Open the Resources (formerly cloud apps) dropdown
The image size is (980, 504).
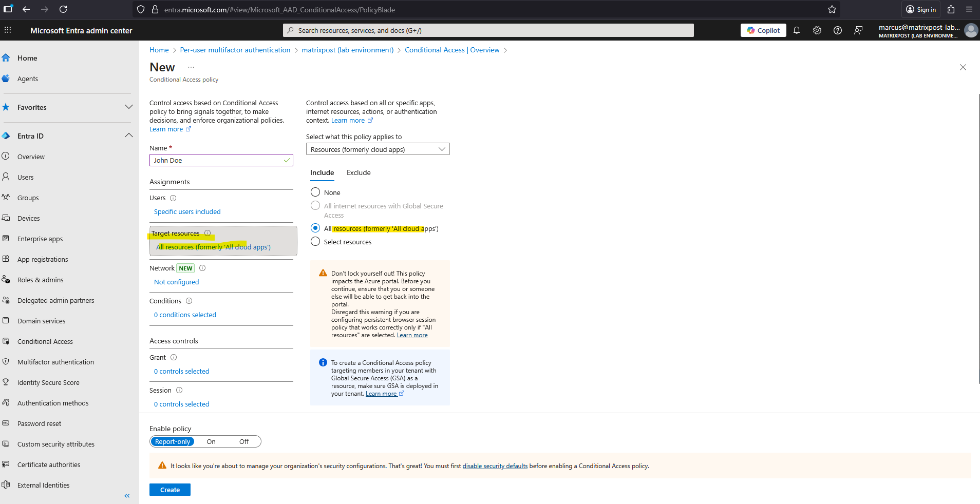(378, 149)
